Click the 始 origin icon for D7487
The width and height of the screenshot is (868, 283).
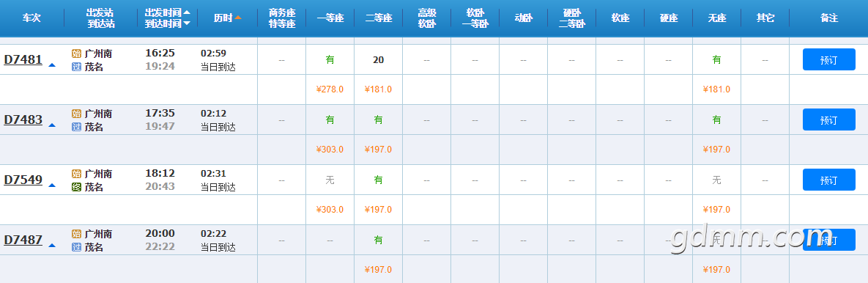click(76, 234)
